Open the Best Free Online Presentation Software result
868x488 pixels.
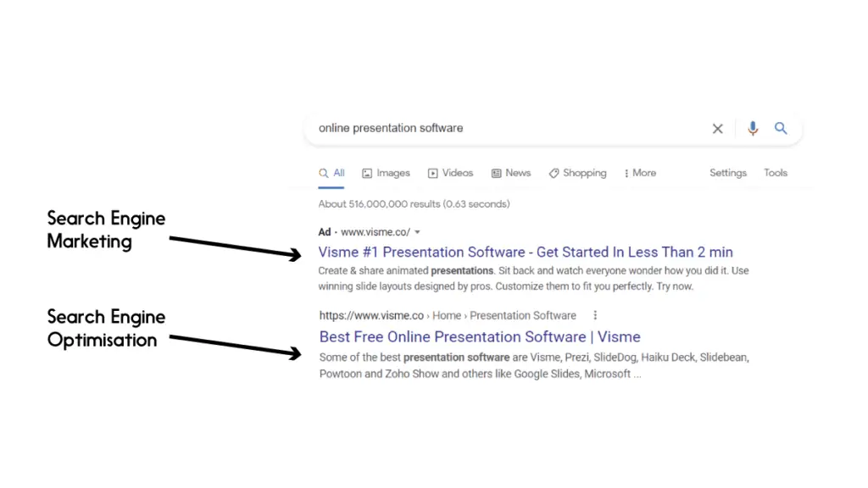pos(479,336)
